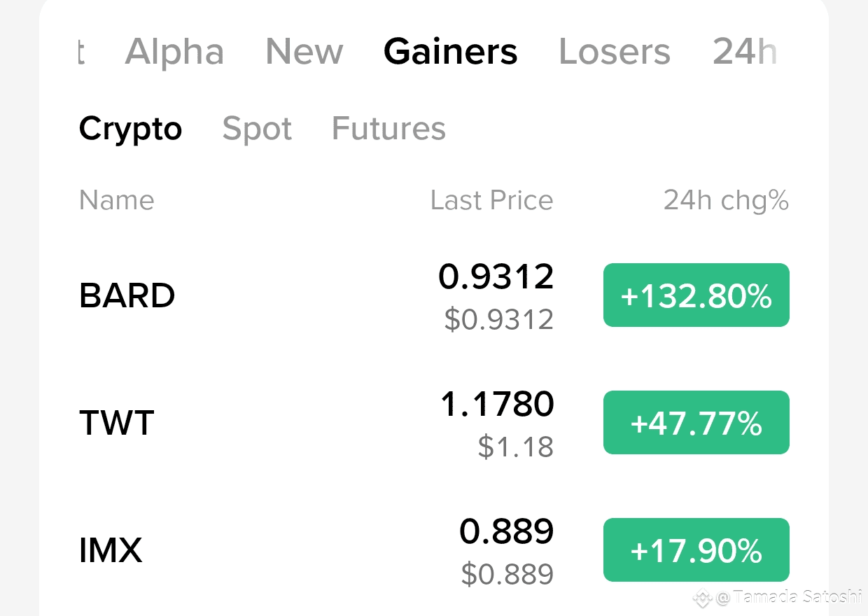This screenshot has width=868, height=616.
Task: Open the 24h tab
Action: 745,52
